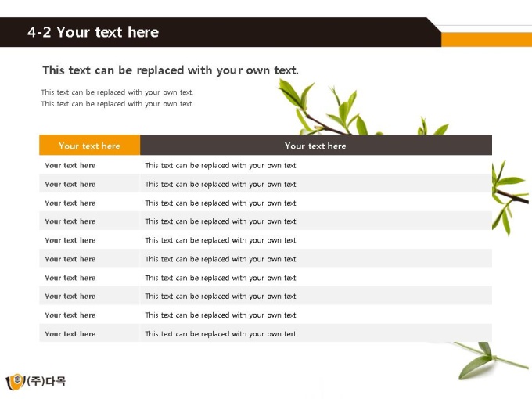Select description text in the fourth shaded row

point(221,297)
